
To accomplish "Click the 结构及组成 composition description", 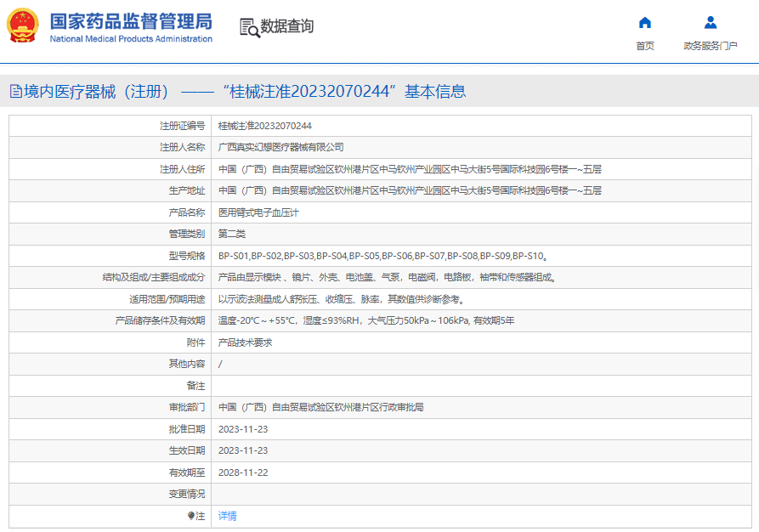I will click(387, 277).
